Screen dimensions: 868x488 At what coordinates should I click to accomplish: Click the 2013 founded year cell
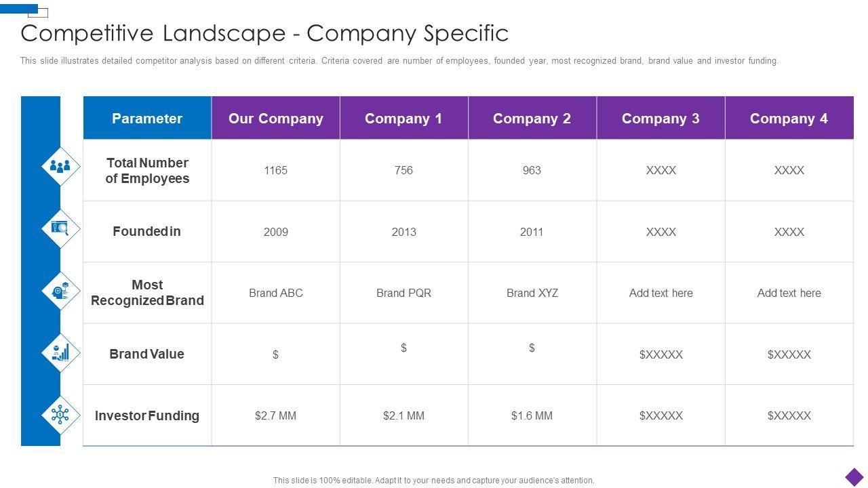(x=403, y=232)
